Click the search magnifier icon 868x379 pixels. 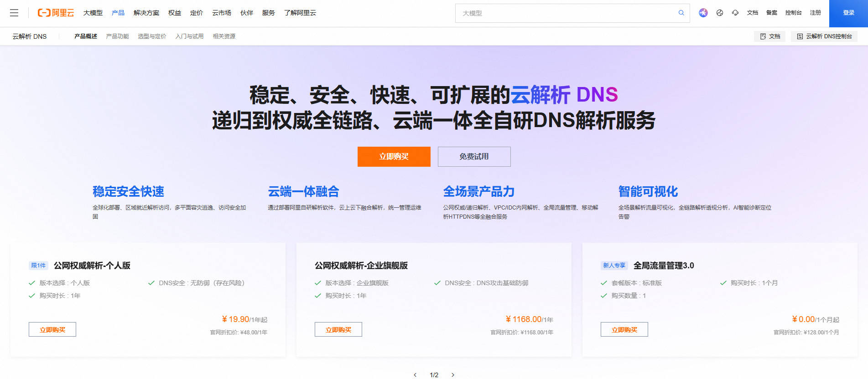click(681, 13)
